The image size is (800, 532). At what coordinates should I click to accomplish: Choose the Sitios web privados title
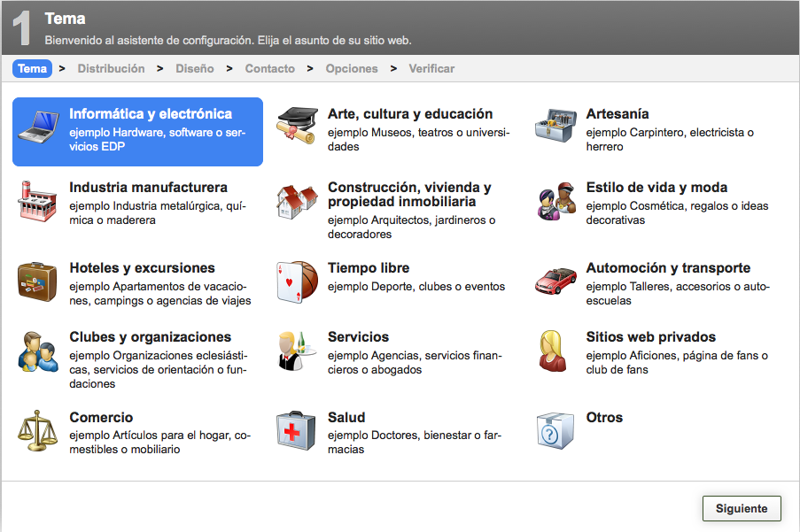click(x=650, y=337)
